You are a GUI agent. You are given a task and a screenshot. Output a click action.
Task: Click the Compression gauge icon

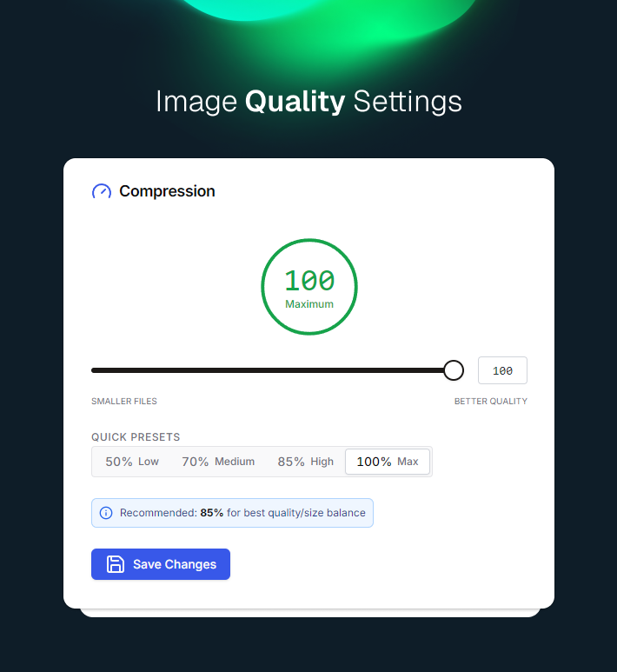tap(102, 191)
